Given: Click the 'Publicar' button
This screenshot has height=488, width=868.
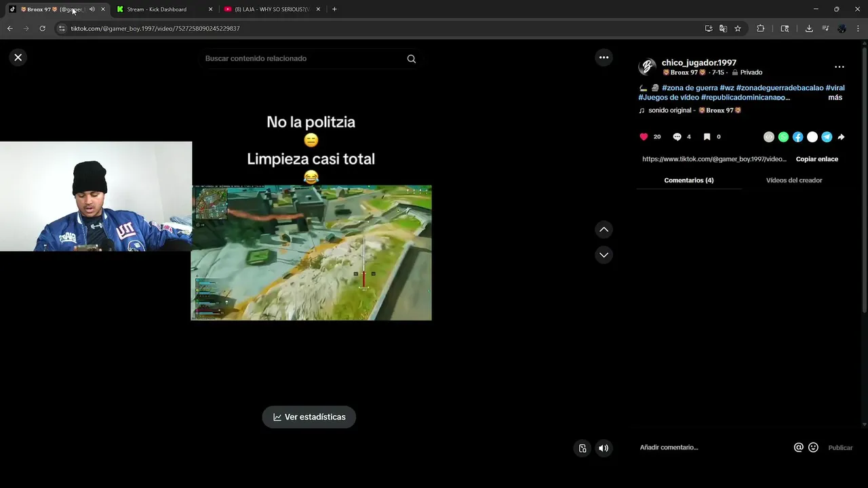Looking at the screenshot, I should tap(840, 448).
